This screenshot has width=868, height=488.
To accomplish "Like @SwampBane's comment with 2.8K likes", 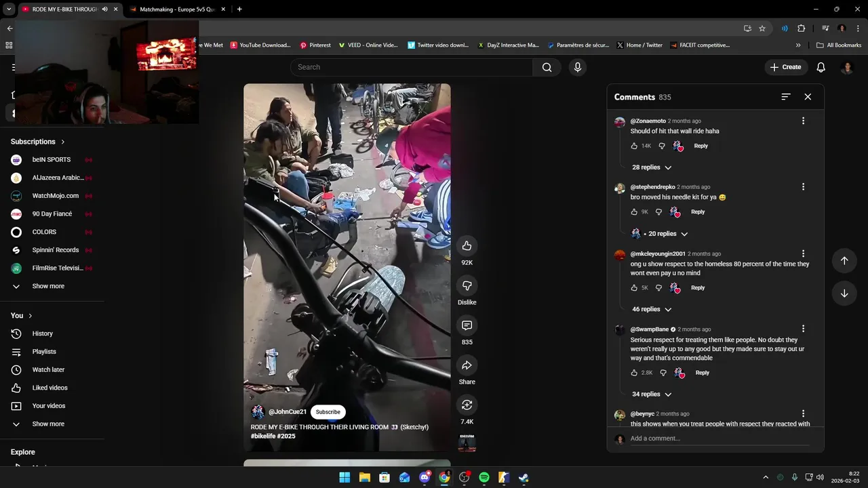I will tap(635, 372).
